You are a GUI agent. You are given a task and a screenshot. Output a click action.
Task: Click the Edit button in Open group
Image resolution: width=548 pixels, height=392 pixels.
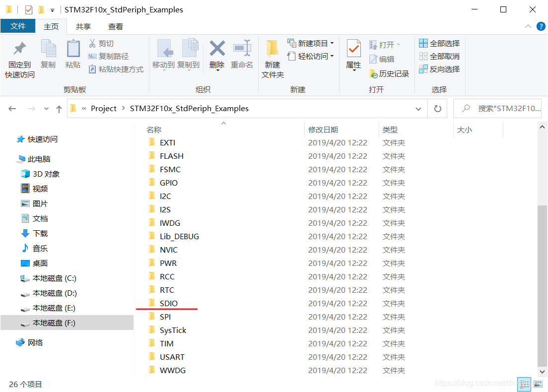click(x=382, y=60)
